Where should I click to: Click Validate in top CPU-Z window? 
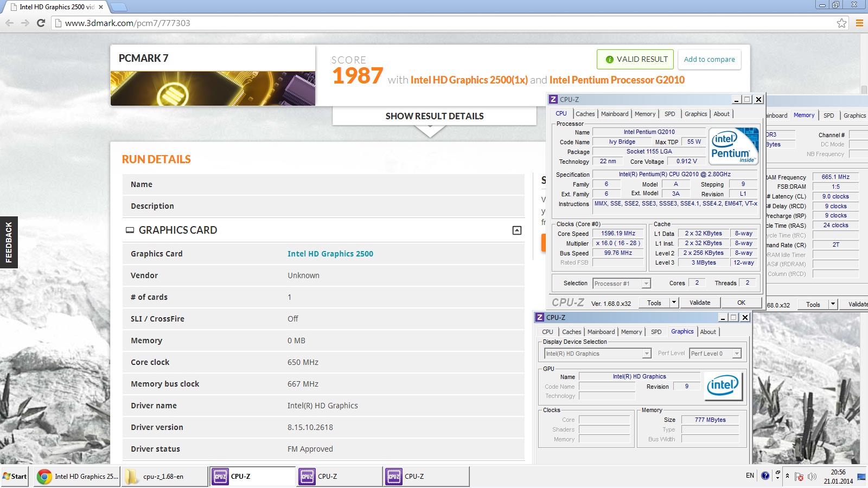(x=700, y=303)
